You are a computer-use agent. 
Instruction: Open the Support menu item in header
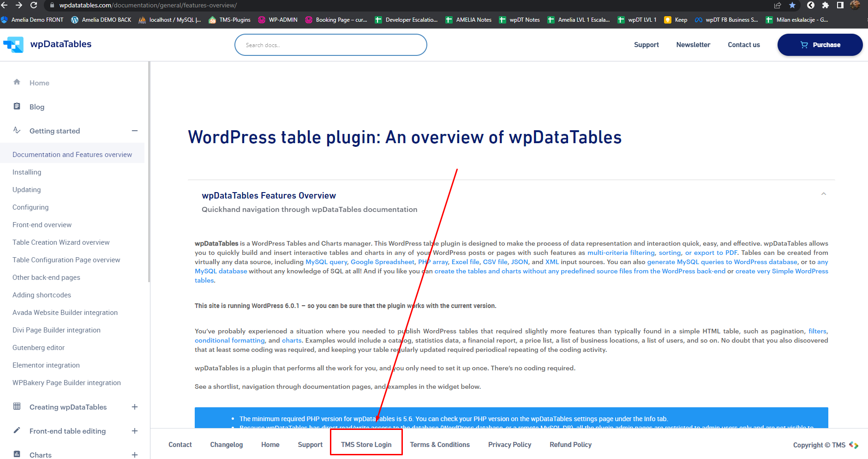[646, 45]
